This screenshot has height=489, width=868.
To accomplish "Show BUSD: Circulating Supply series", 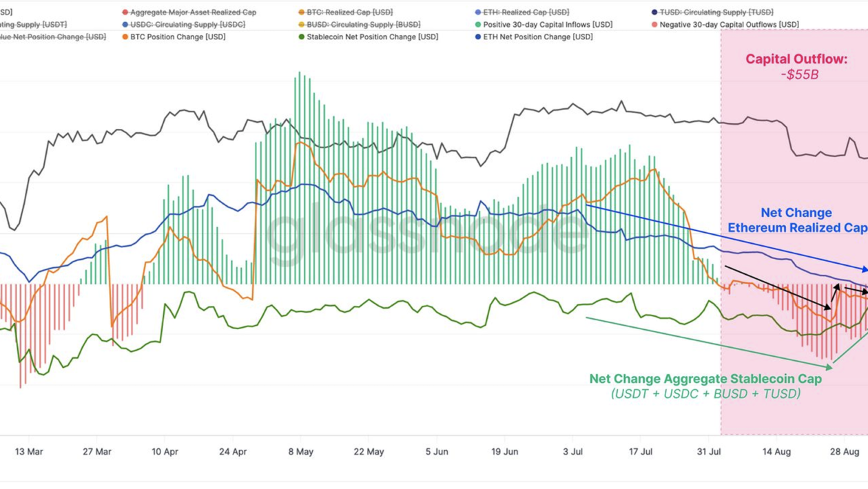I will coord(359,25).
